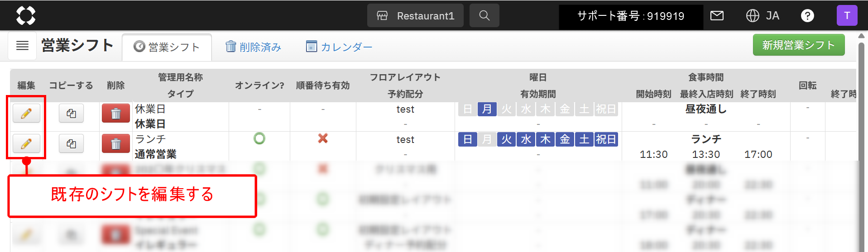Delete the ランチ shift with trash button
The width and height of the screenshot is (868, 252).
[116, 144]
